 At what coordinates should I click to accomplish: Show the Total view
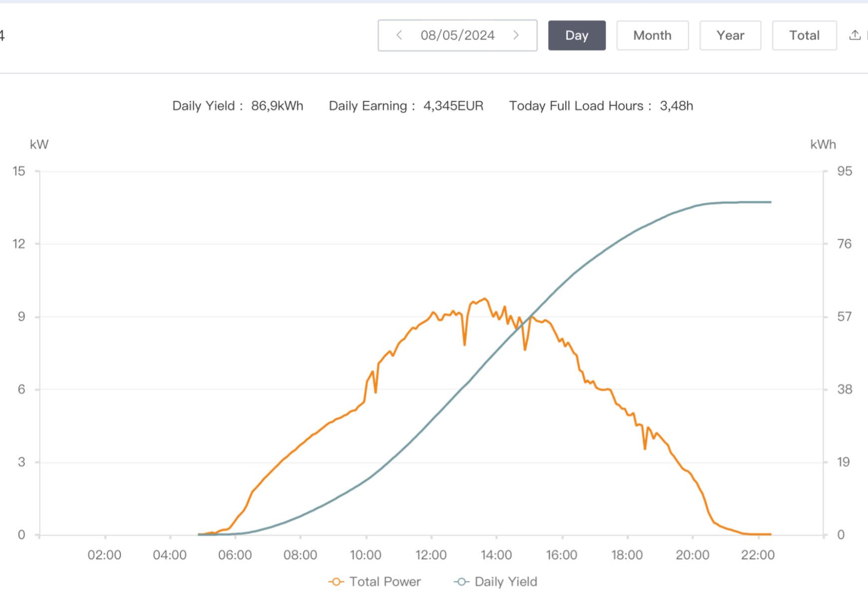pos(804,35)
